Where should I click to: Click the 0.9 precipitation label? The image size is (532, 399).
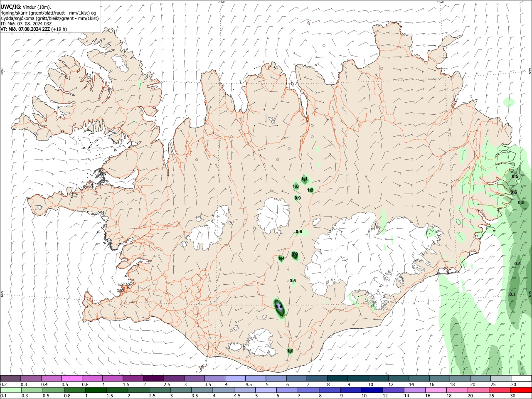click(x=298, y=198)
